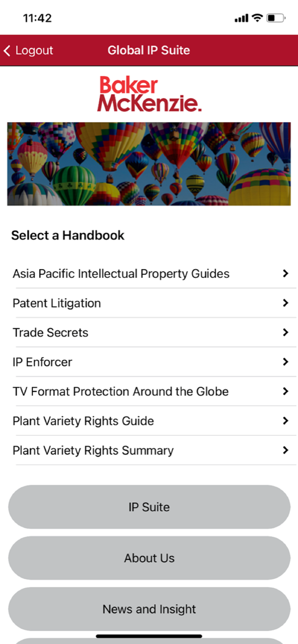Screen dimensions: 298x644
Task: Tap the battery indicator in the status bar
Action: [275, 18]
